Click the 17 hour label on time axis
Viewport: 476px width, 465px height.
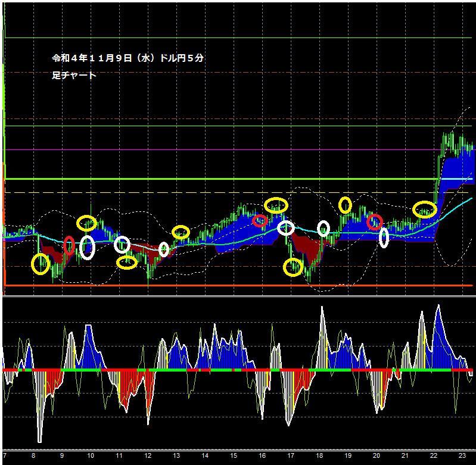point(291,455)
